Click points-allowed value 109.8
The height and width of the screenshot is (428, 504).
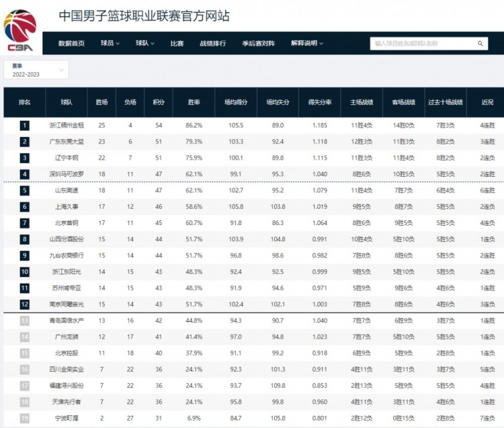pos(278,386)
